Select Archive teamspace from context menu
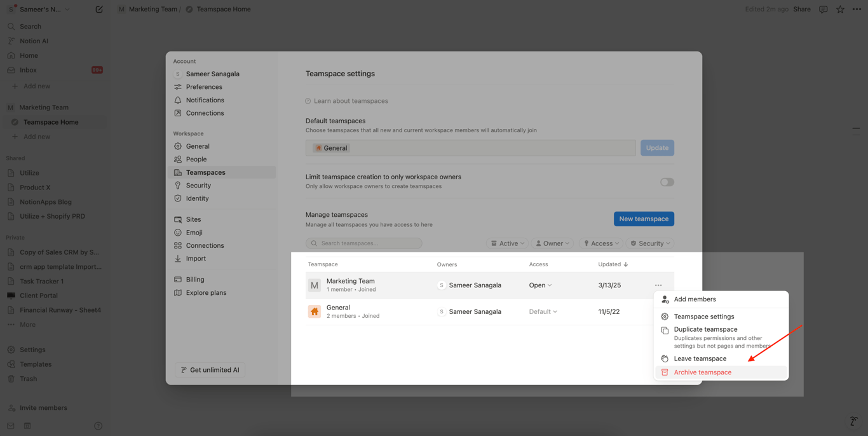The width and height of the screenshot is (868, 436). tap(702, 372)
